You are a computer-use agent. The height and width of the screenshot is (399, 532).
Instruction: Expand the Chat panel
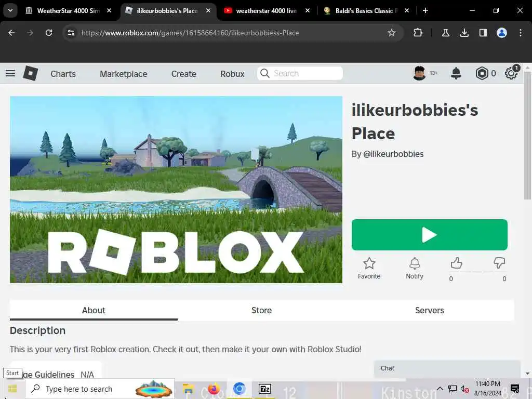pyautogui.click(x=447, y=368)
